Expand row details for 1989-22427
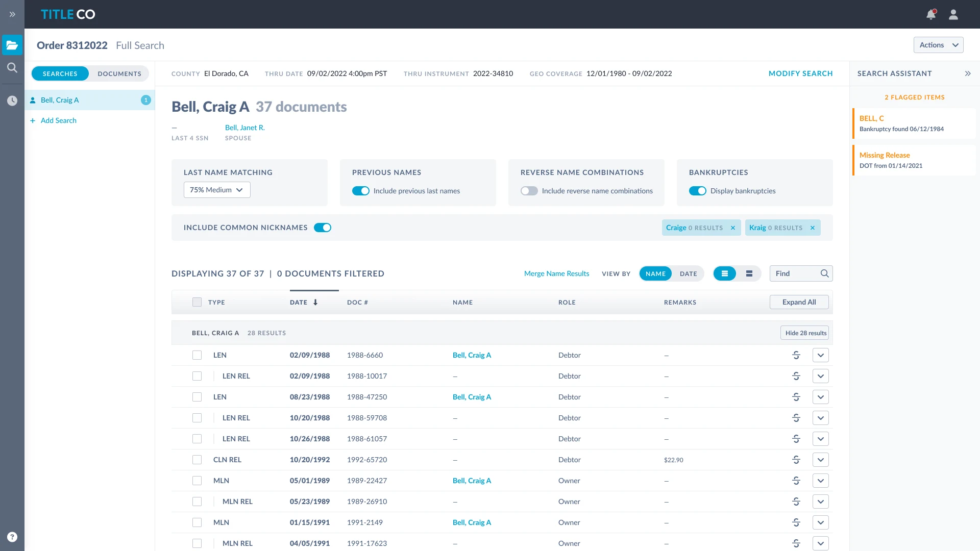The width and height of the screenshot is (980, 551). [821, 481]
